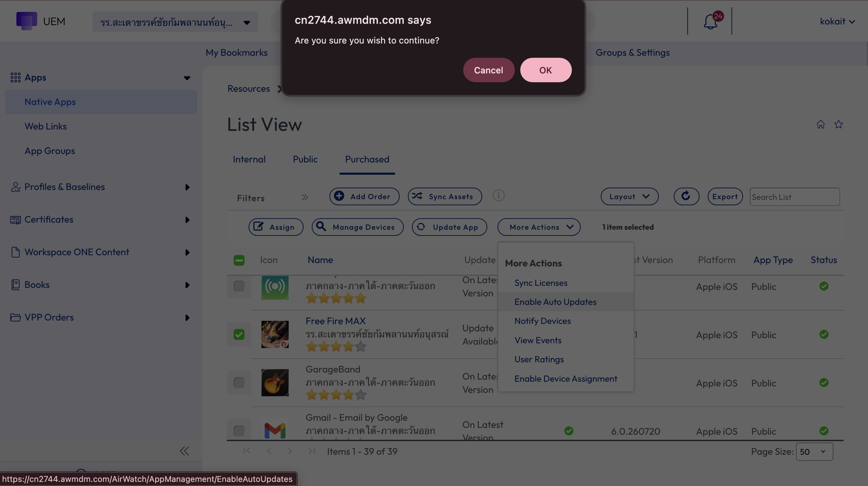Switch to the Internal tab
Screen dimensions: 868x486
[x=249, y=159]
